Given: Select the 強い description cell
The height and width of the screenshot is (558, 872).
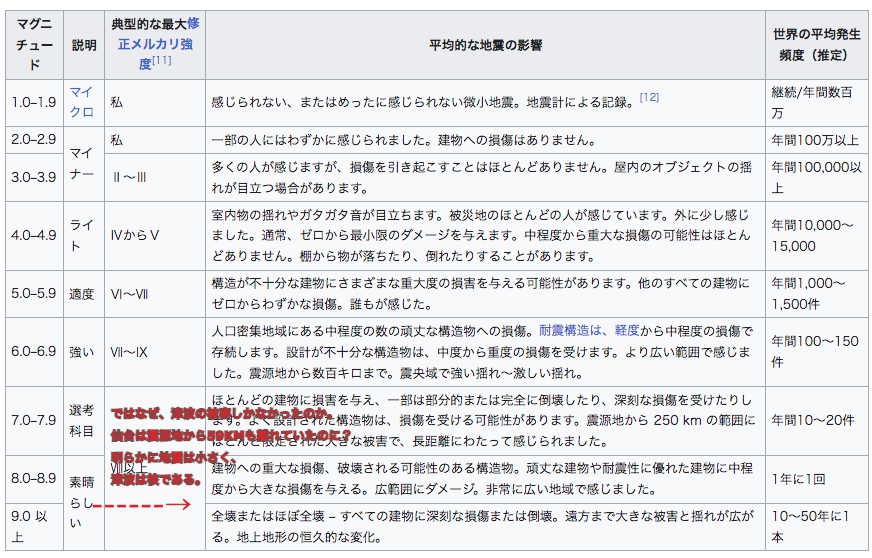Looking at the screenshot, I should pos(84,352).
